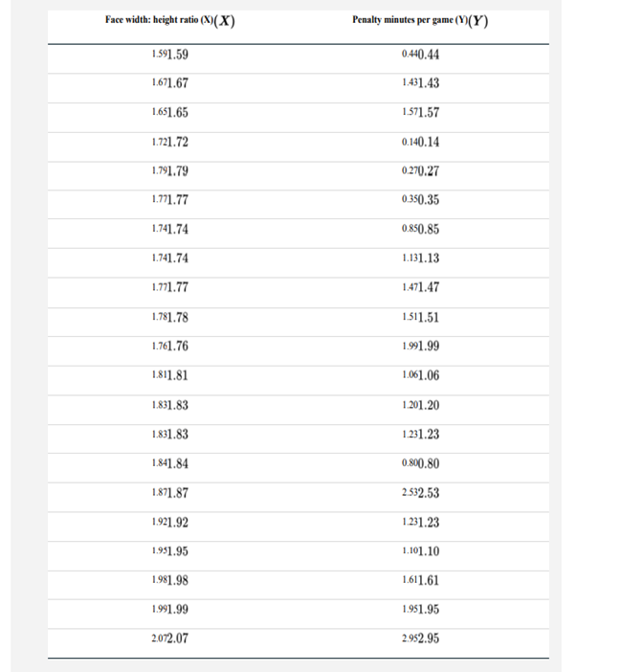Click the penalty minutes value 0.14

click(x=421, y=142)
